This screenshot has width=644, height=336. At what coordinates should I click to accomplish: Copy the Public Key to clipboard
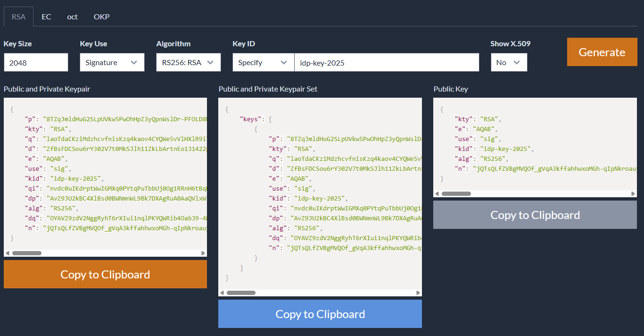(x=535, y=215)
